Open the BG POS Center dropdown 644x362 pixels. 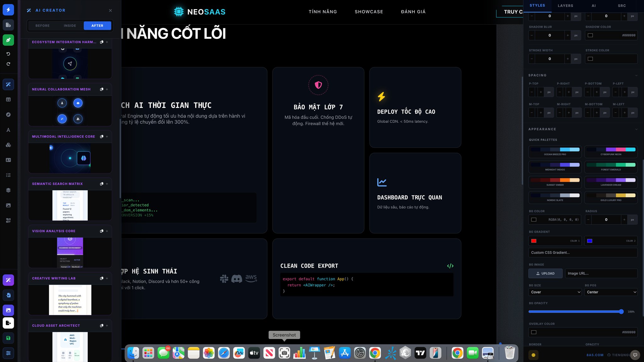pos(611,292)
